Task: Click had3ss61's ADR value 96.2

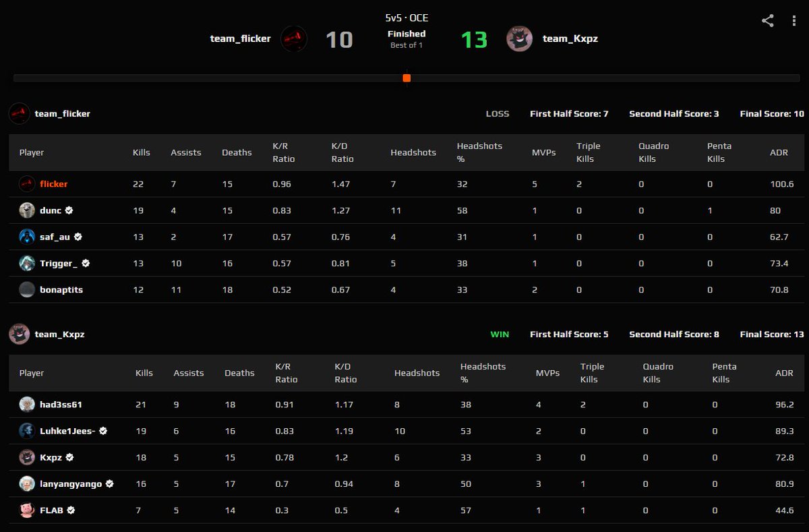Action: click(784, 405)
